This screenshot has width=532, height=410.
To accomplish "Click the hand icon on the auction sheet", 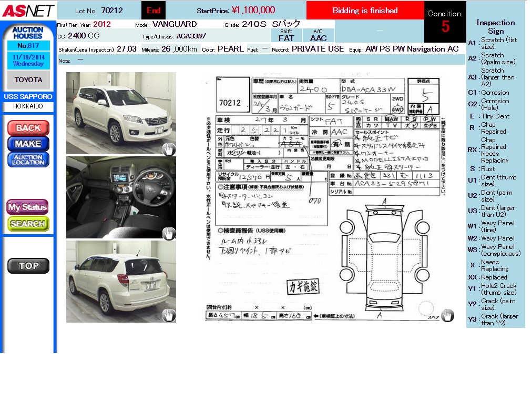I will pos(447,315).
